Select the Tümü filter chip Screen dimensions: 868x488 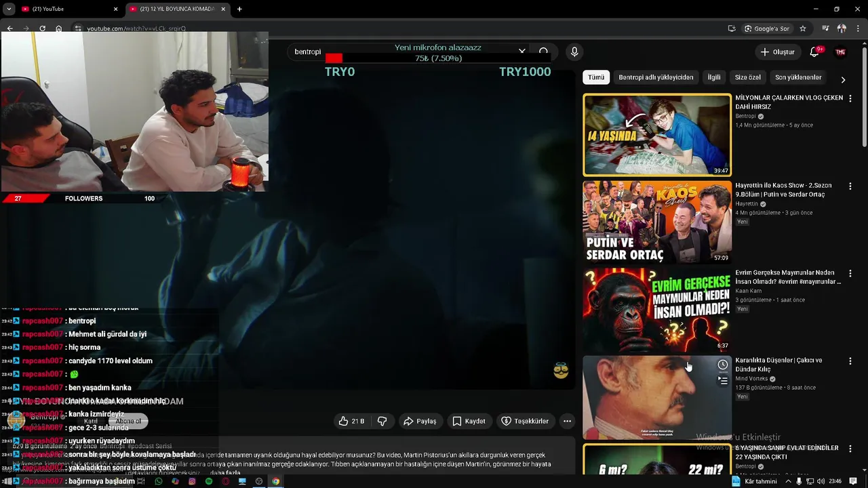tap(596, 77)
